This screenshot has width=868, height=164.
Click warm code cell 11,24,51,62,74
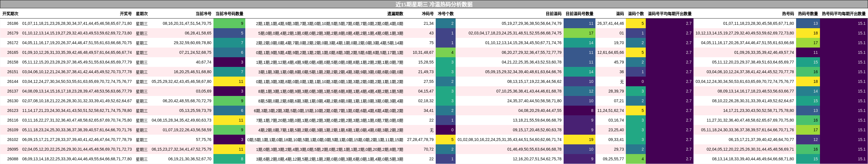(610, 111)
